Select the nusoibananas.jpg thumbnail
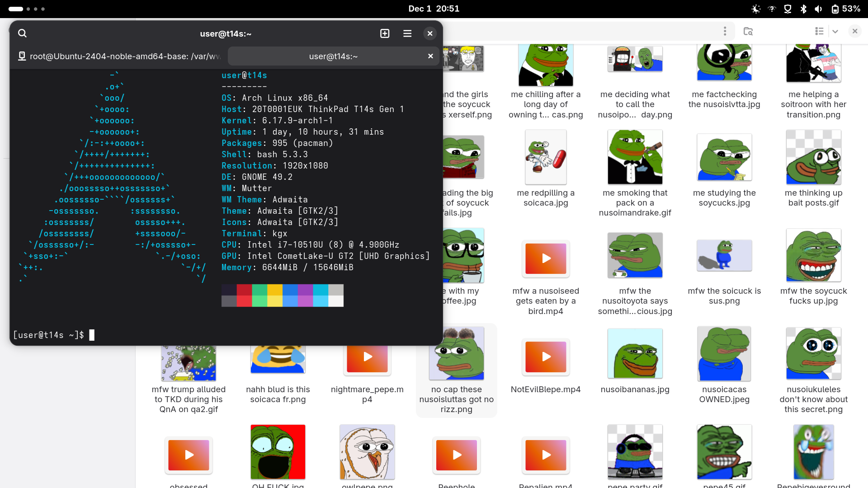Screen dimensions: 868x488 tap(635, 354)
